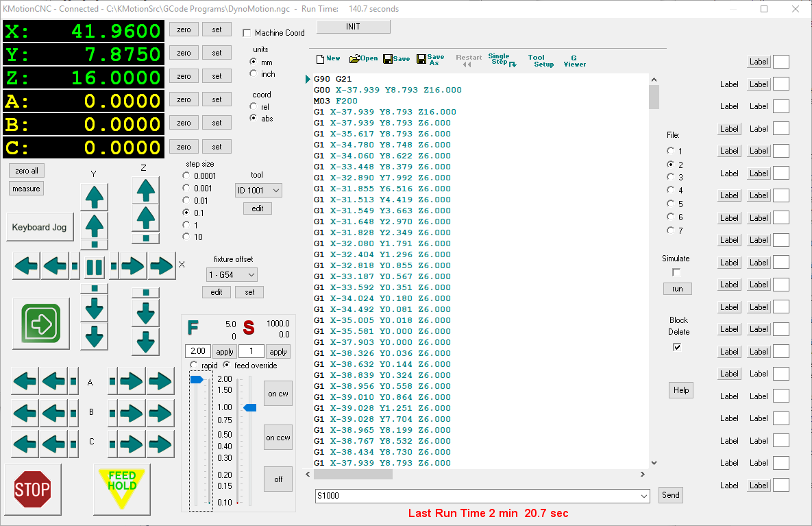Open the G Viewer tool

pos(574,61)
